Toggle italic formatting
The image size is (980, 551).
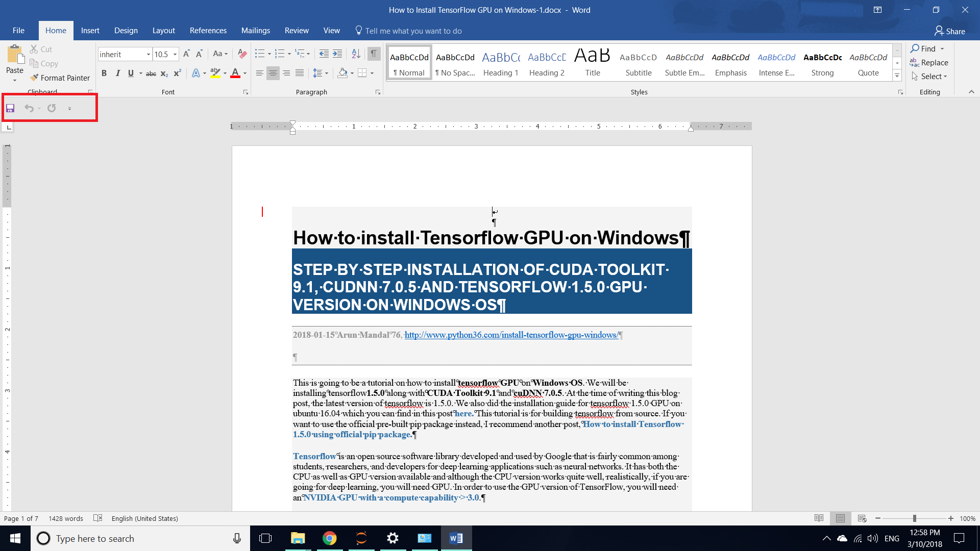[x=117, y=73]
